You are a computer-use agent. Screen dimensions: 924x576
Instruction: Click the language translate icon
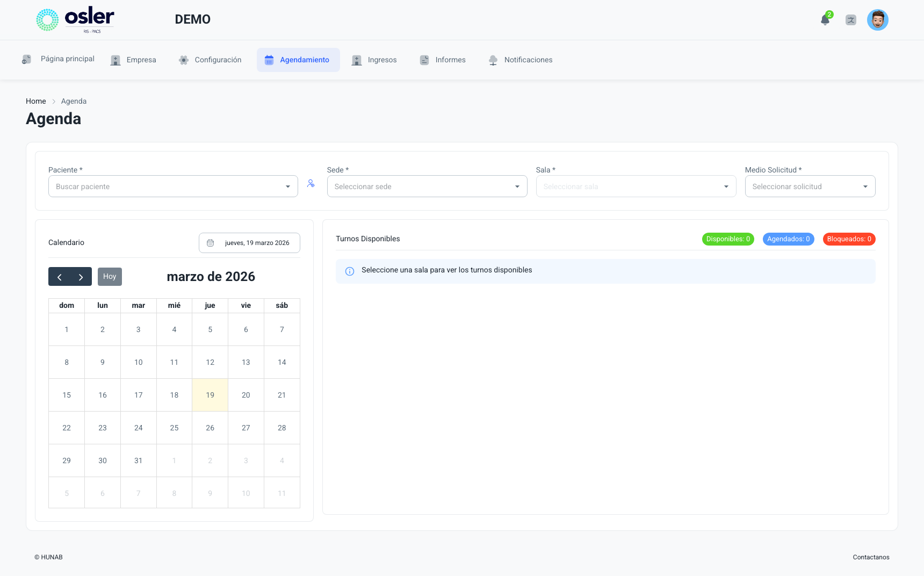point(851,20)
